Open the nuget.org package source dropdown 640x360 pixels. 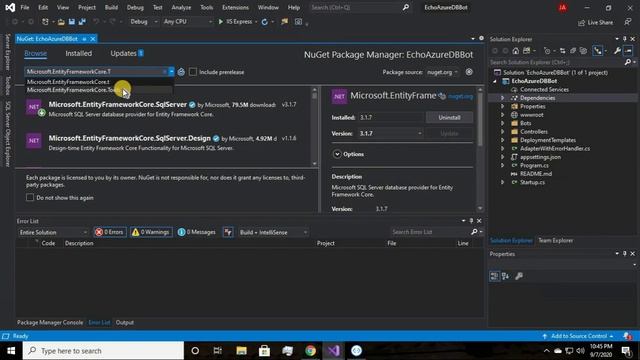tap(442, 72)
